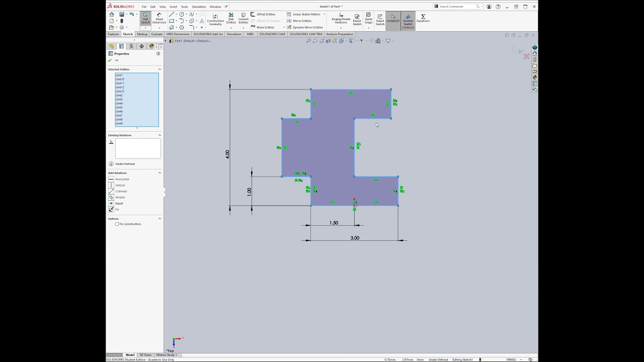Click the Convert Entities tool
644x362 pixels.
[x=244, y=19]
